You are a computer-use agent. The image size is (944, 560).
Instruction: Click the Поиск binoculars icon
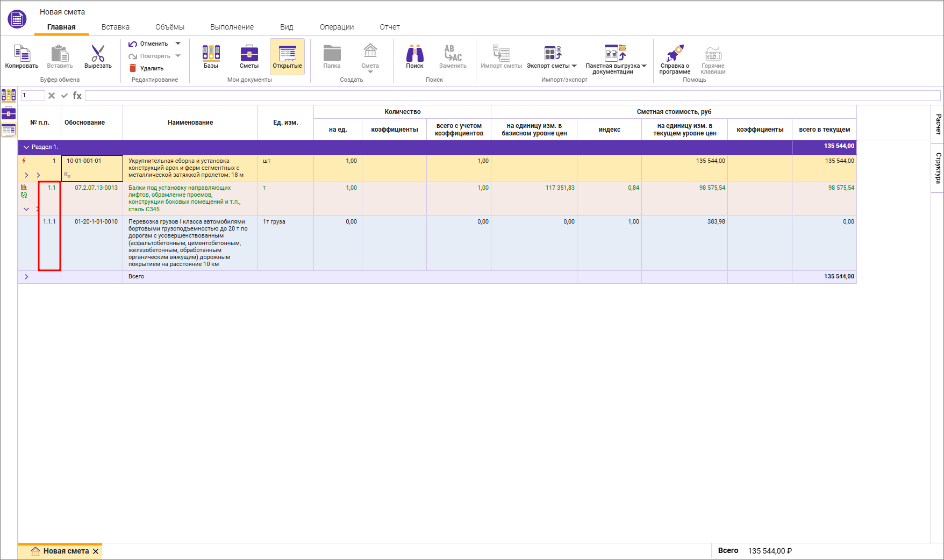coord(414,54)
